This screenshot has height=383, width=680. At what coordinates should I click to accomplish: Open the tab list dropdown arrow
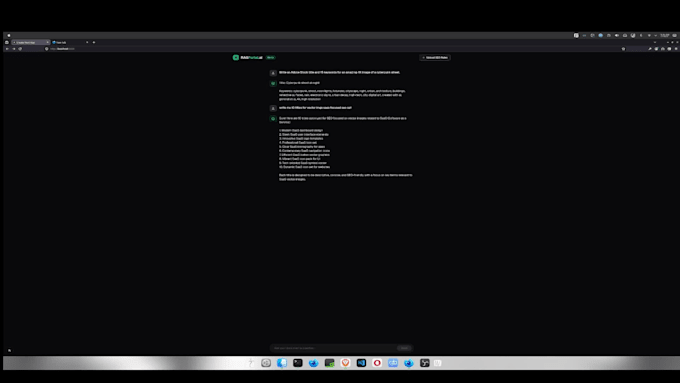[x=655, y=43]
